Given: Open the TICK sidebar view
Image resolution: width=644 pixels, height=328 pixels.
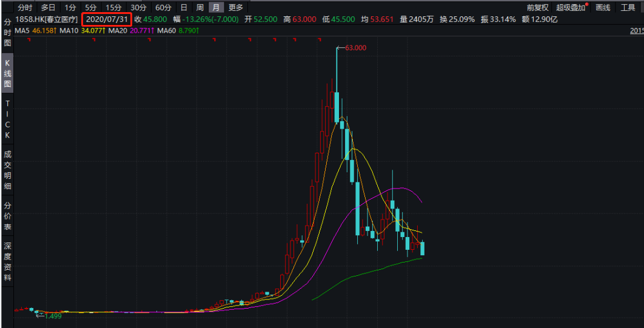Looking at the screenshot, I should tap(7, 120).
